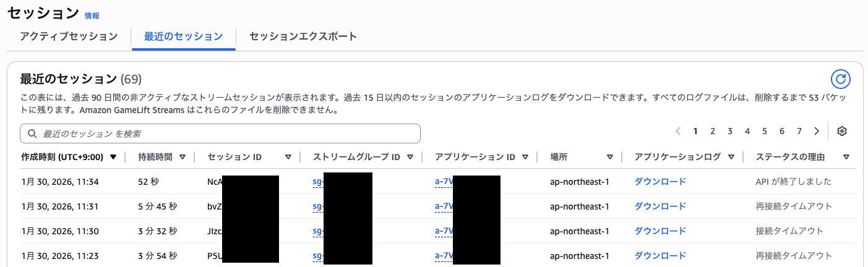Switch to アクティブセッション tab
Viewport: 868px width, 267px height.
69,36
